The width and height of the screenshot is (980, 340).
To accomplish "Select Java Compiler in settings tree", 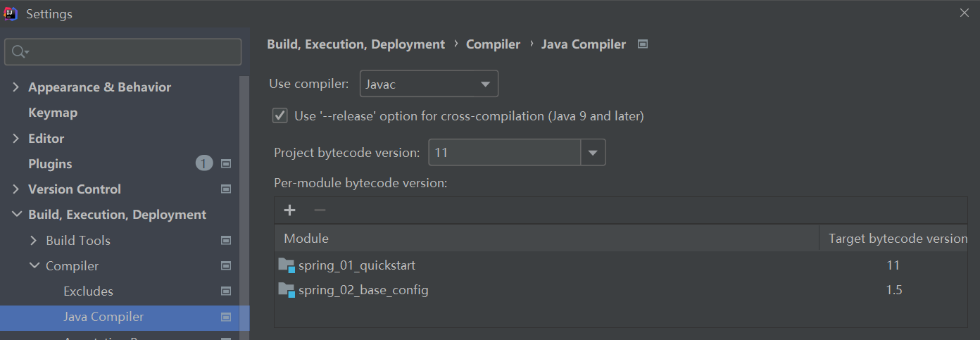I will pos(103,317).
